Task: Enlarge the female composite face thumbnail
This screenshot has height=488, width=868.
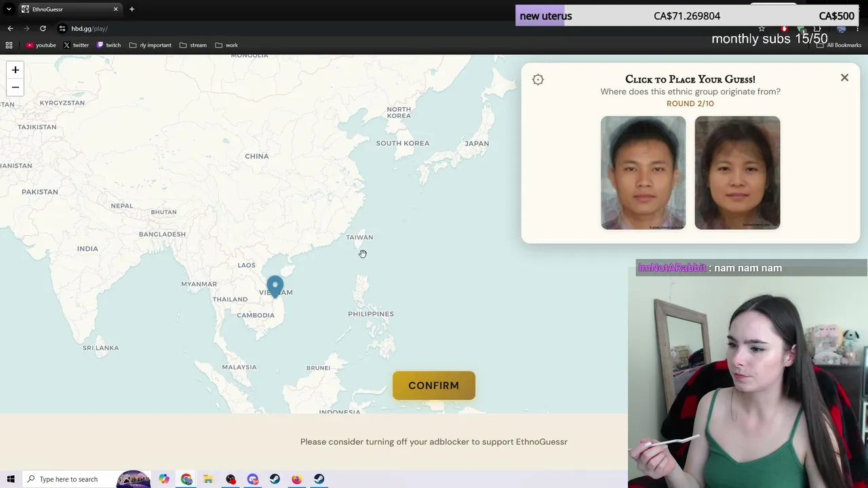Action: coord(737,173)
